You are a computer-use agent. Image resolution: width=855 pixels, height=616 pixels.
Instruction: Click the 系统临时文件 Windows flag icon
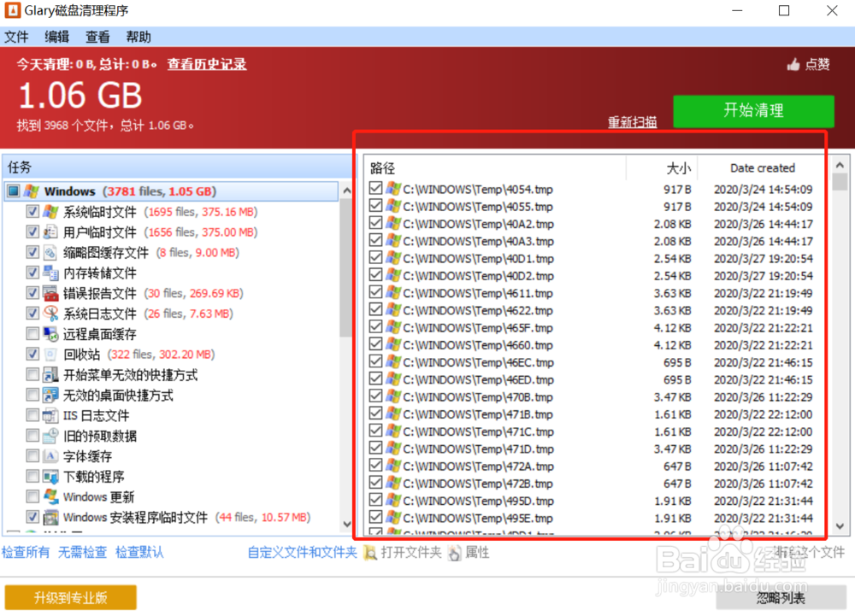pos(50,212)
